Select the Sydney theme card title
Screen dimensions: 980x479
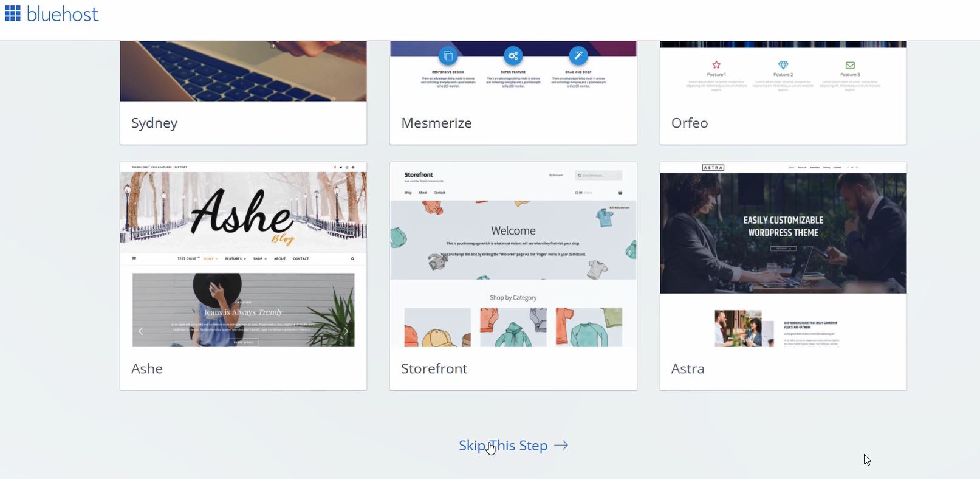tap(154, 123)
